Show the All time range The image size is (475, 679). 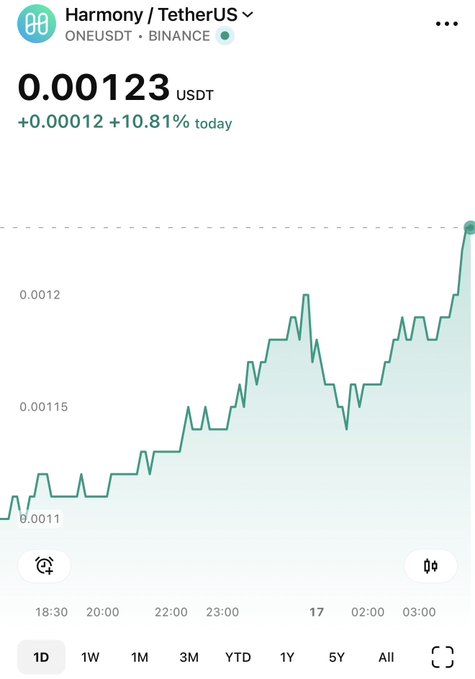[x=386, y=657]
